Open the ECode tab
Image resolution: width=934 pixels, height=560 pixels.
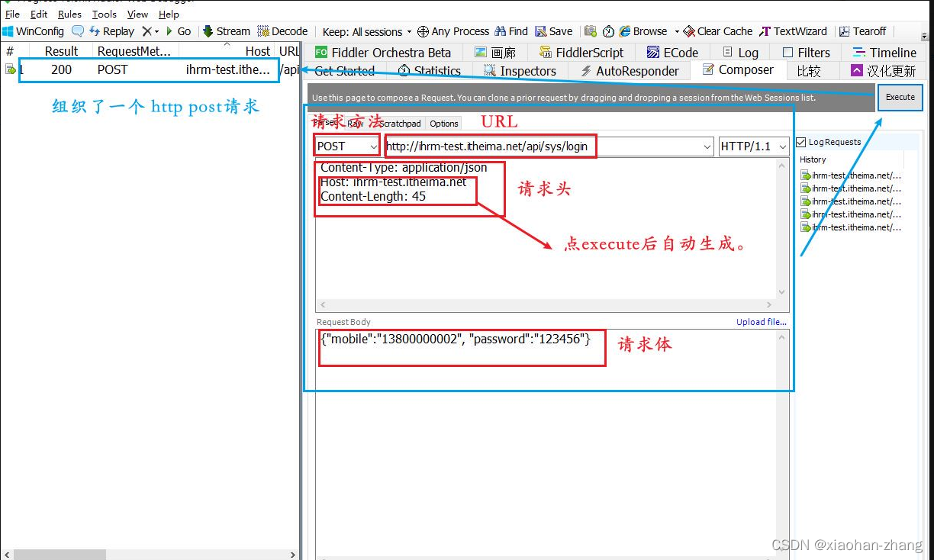coord(672,53)
